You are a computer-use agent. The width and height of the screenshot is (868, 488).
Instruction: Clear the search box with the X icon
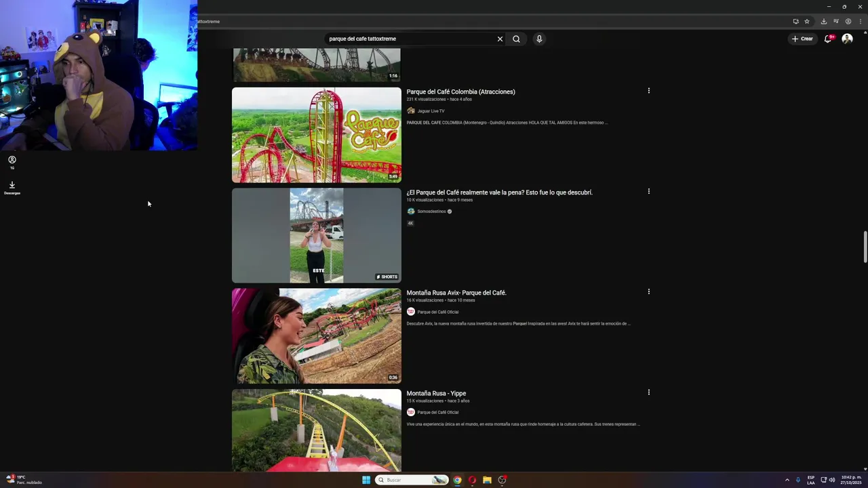(500, 39)
